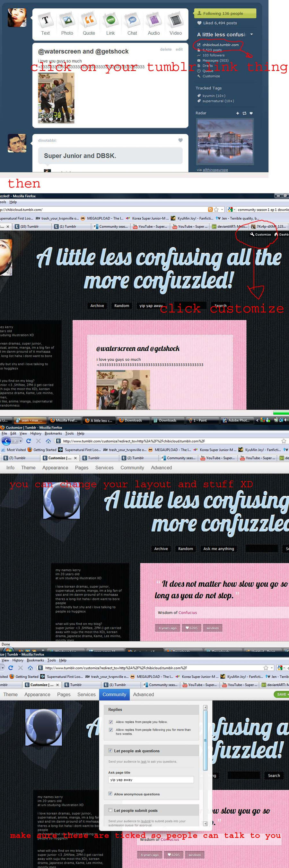Expand the 'A little less confusi' blog dropdown arrow
Image resolution: width=289 pixels, height=868 pixels.
pos(252,34)
